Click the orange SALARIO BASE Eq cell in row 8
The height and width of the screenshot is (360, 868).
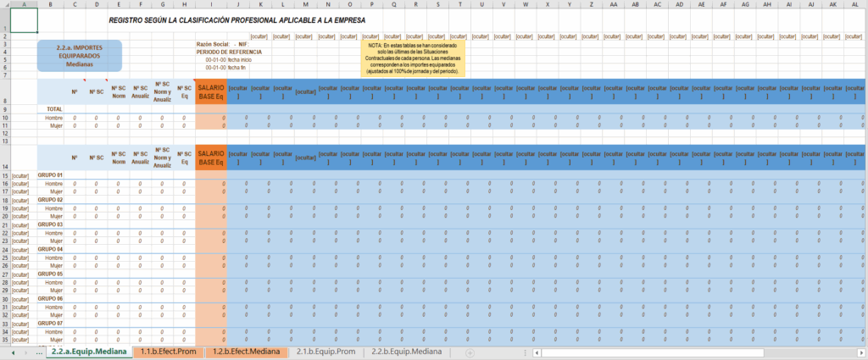tap(210, 92)
